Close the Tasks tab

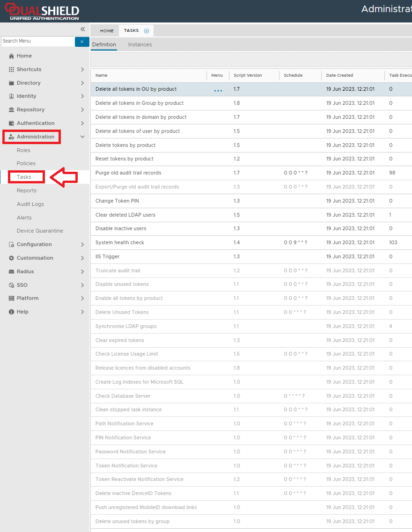(x=147, y=31)
